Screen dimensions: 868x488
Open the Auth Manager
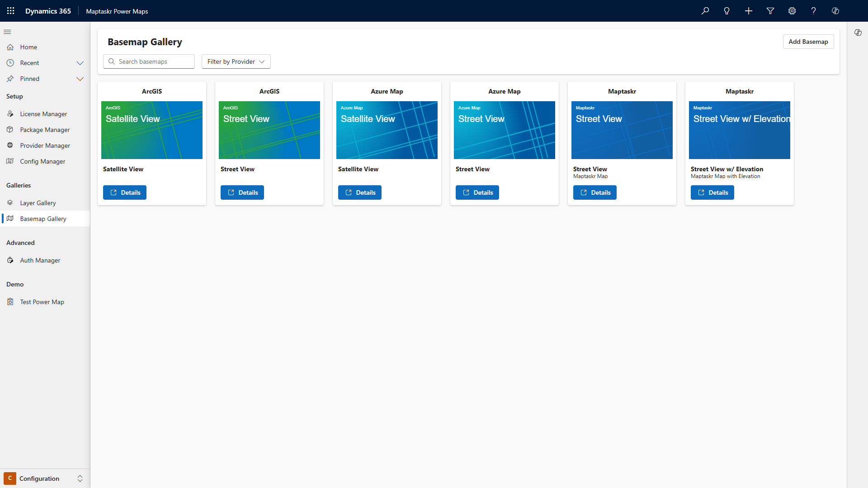point(40,260)
